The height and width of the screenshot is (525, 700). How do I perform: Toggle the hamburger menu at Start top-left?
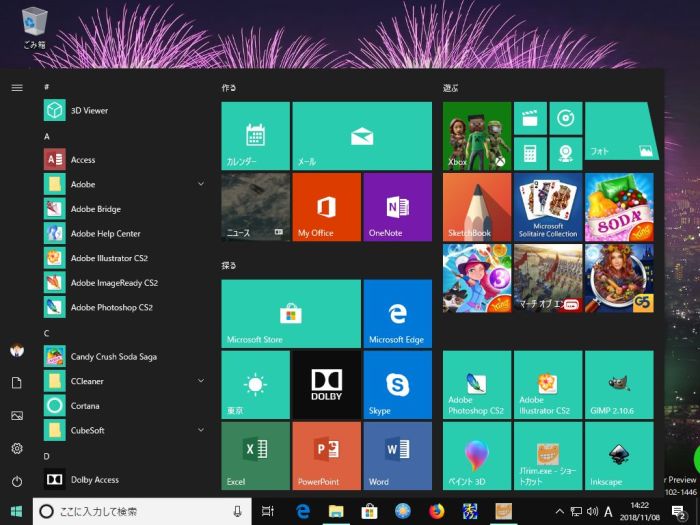(17, 87)
